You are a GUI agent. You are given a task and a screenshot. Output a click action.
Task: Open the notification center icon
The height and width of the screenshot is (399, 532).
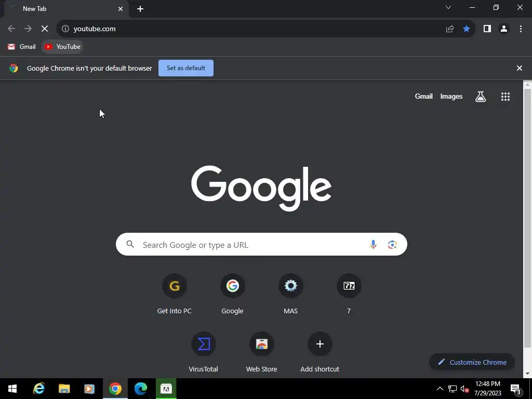point(516,390)
